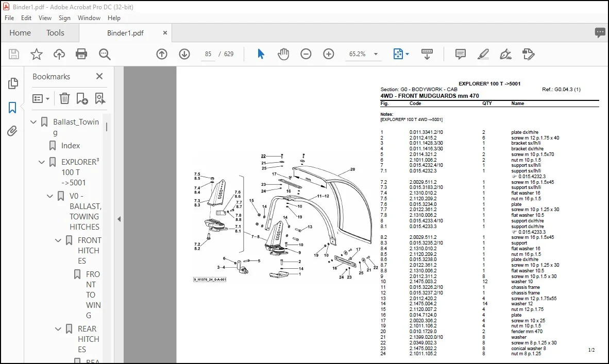Delete selected bookmark trash icon
The width and height of the screenshot is (609, 364).
(x=64, y=98)
